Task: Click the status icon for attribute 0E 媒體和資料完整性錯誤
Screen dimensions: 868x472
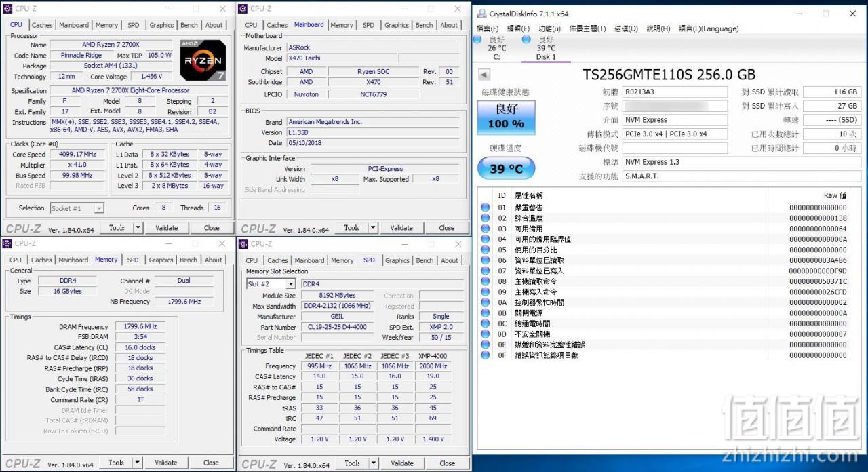Action: (486, 345)
